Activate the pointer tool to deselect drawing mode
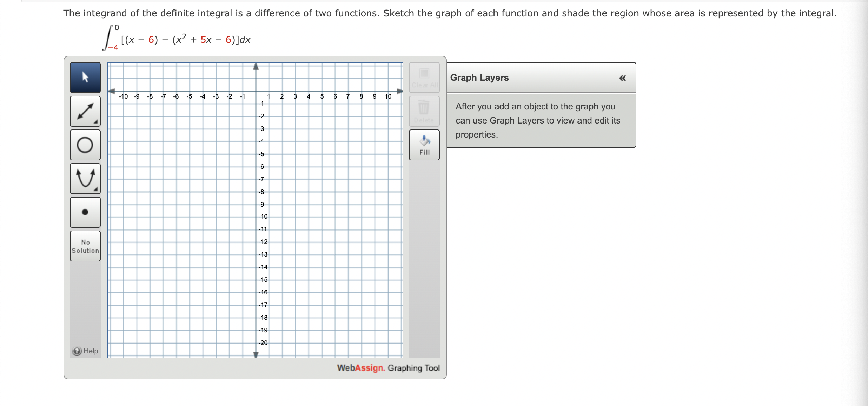 [85, 77]
